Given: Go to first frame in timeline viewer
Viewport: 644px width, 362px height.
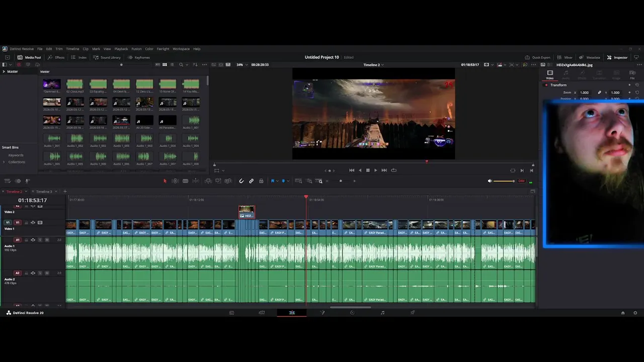Looking at the screenshot, I should point(351,170).
